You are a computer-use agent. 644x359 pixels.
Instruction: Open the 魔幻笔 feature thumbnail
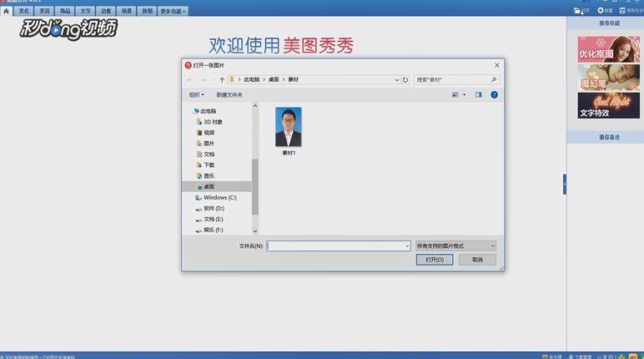(x=609, y=78)
